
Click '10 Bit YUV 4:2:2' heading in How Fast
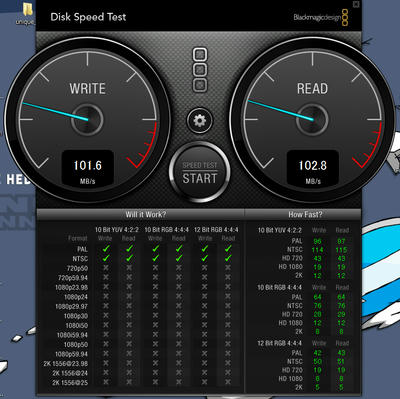pyautogui.click(x=280, y=230)
